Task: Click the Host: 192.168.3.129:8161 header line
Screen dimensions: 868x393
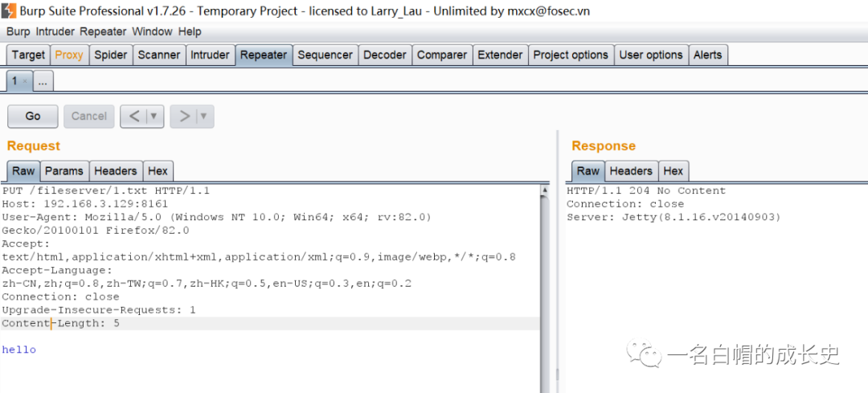Action: click(x=84, y=203)
